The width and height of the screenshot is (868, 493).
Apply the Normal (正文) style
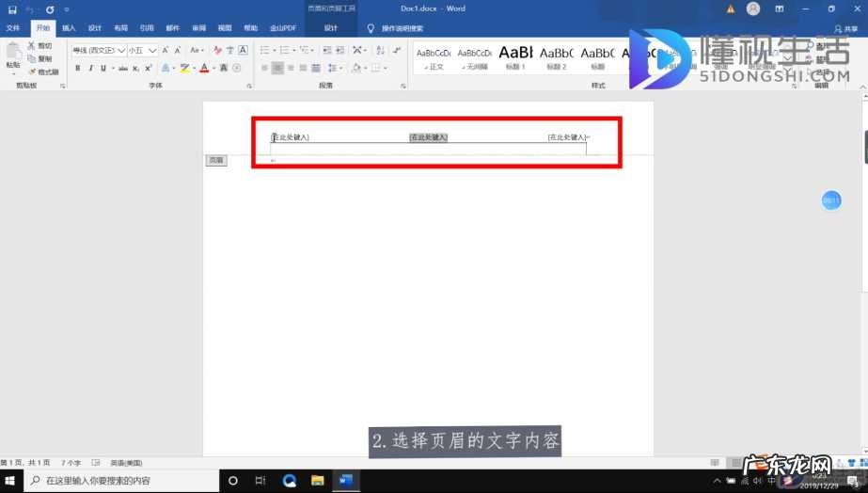tap(434, 58)
